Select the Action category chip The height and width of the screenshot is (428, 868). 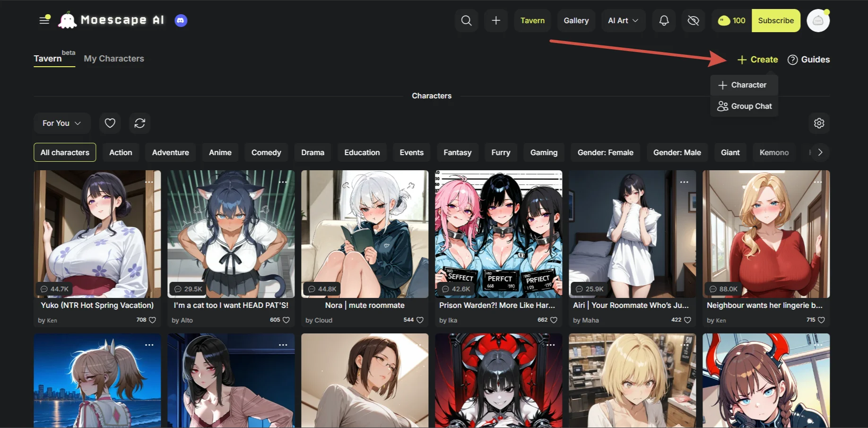[121, 152]
